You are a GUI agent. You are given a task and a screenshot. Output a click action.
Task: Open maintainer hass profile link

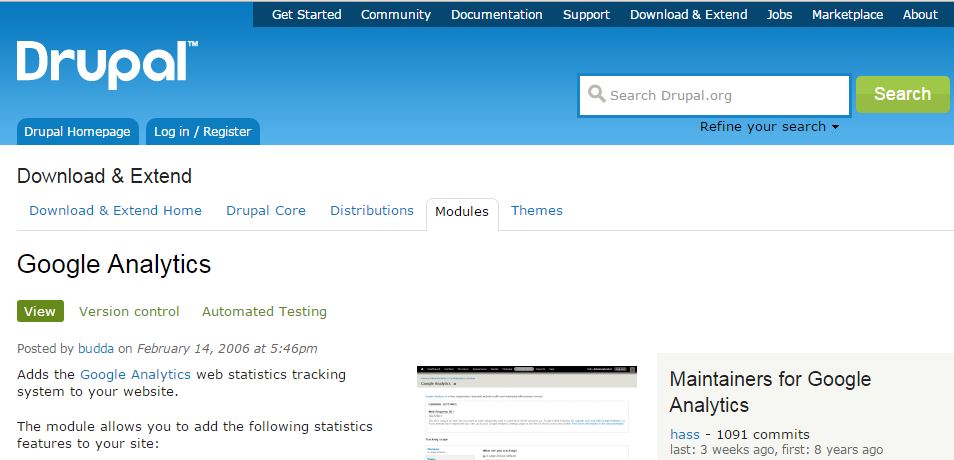pos(685,434)
